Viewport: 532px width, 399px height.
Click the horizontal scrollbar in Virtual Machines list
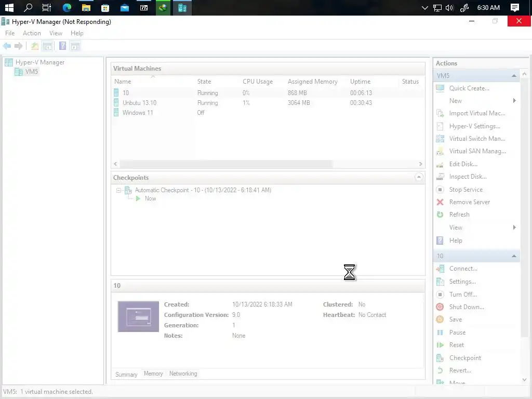coord(226,164)
